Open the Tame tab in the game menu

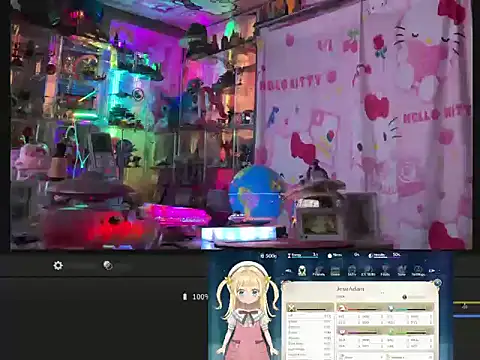pyautogui.click(x=402, y=271)
